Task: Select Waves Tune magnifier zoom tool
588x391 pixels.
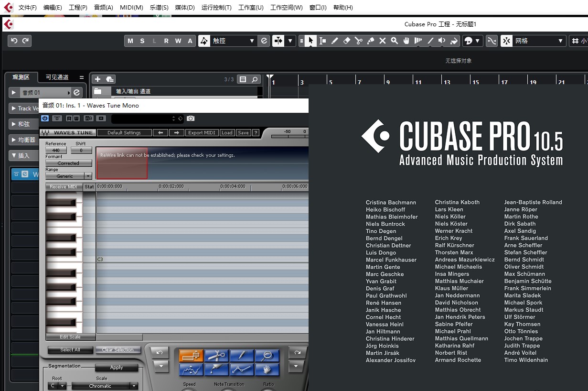Action: 267,356
